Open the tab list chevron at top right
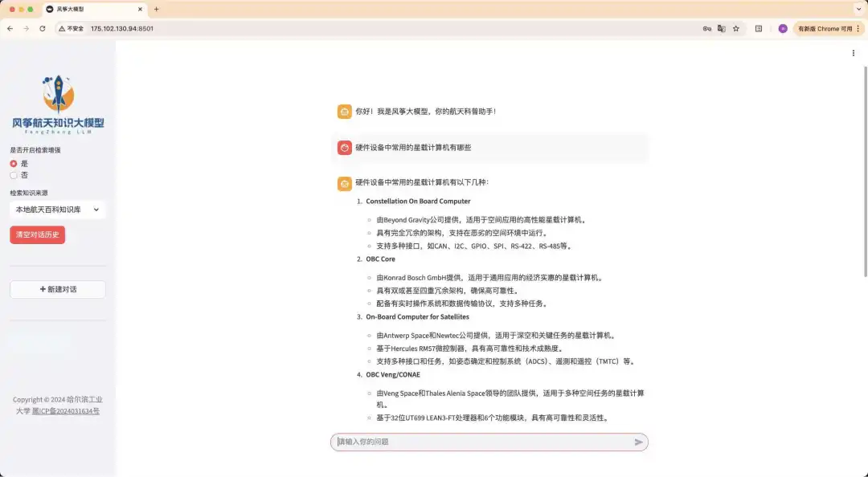 [x=858, y=9]
